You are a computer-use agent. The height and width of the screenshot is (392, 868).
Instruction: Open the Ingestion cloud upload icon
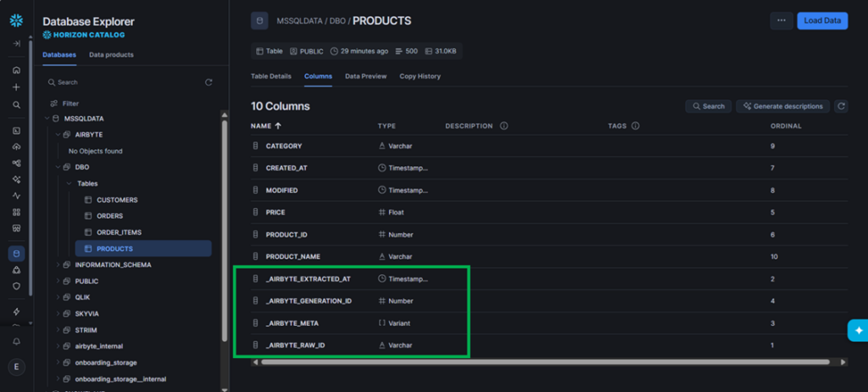(16, 147)
